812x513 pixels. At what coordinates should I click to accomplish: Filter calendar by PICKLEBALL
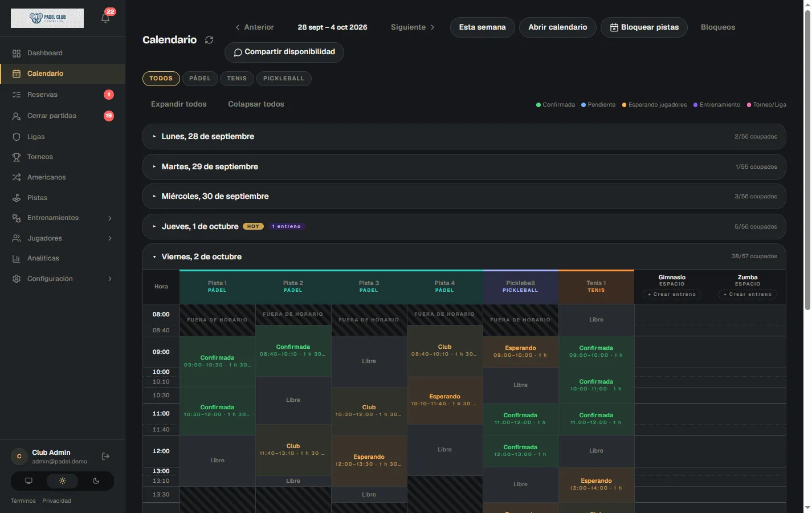coord(284,79)
